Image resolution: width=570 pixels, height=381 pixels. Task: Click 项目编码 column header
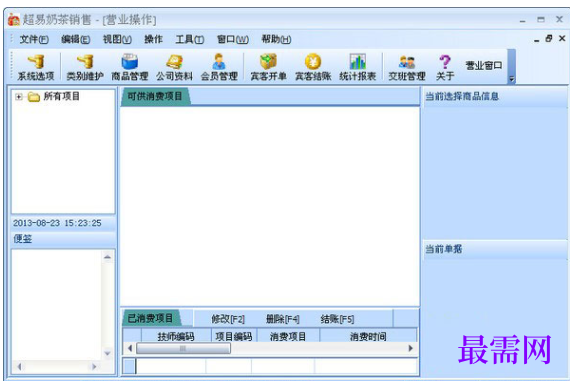pos(234,336)
